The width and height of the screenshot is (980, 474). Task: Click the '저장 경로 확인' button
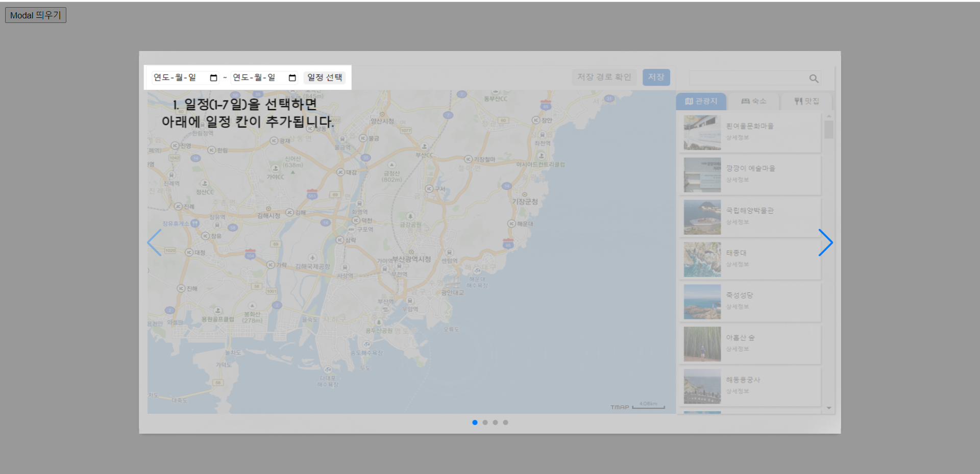click(x=604, y=77)
